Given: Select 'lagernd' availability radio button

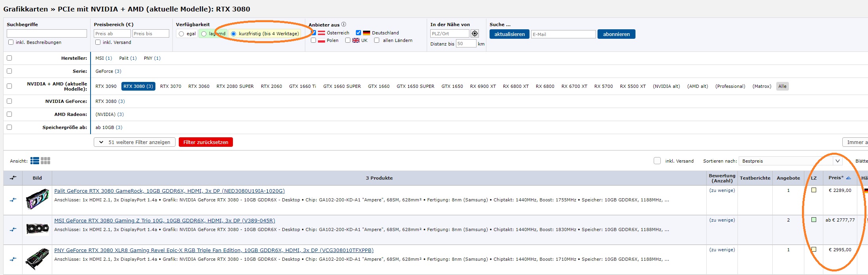Looking at the screenshot, I should click(204, 34).
